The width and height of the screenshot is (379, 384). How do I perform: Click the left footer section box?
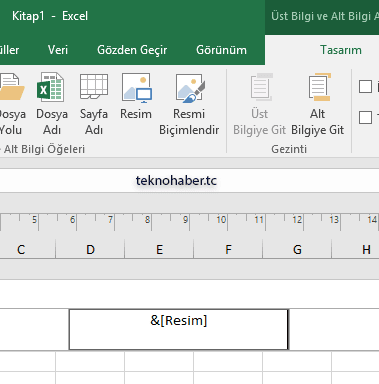pos(34,329)
